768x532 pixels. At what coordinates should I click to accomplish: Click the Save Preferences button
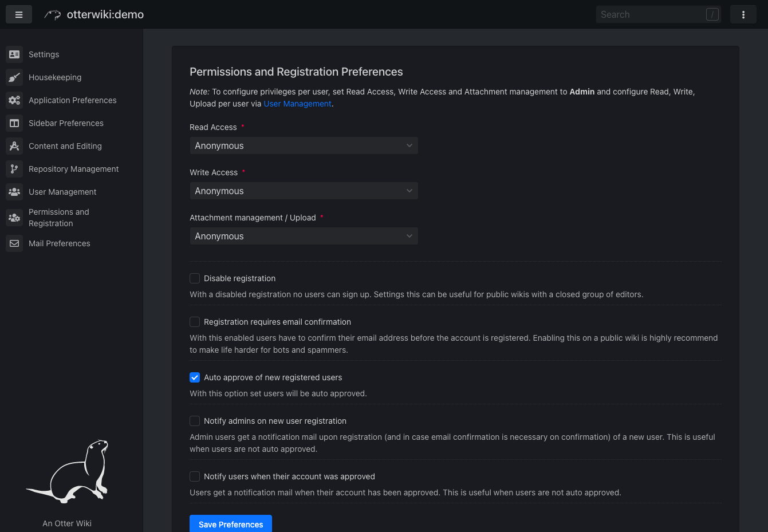[231, 524]
